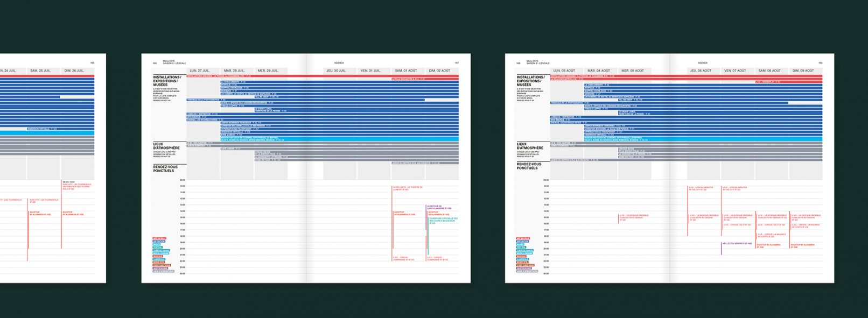Select the SAM. 01 AOÛT column header
Screen dimensions: 868x318
click(x=405, y=70)
